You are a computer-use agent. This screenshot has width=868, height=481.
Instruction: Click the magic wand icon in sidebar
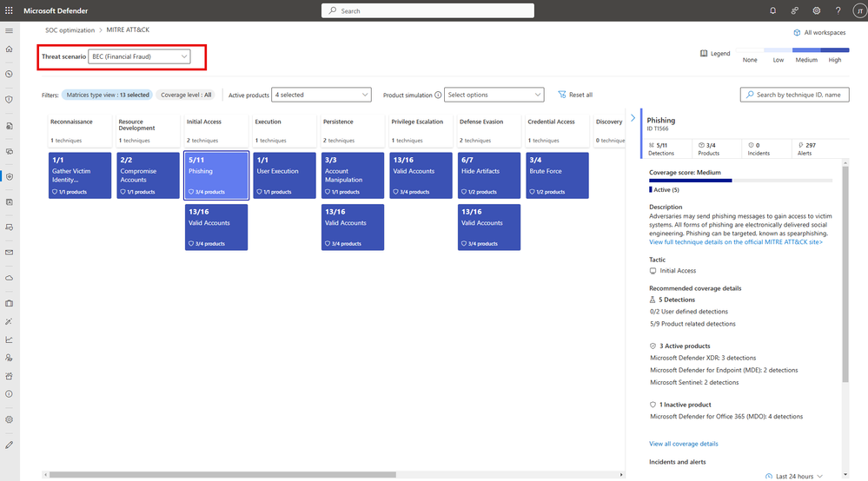coord(9,321)
